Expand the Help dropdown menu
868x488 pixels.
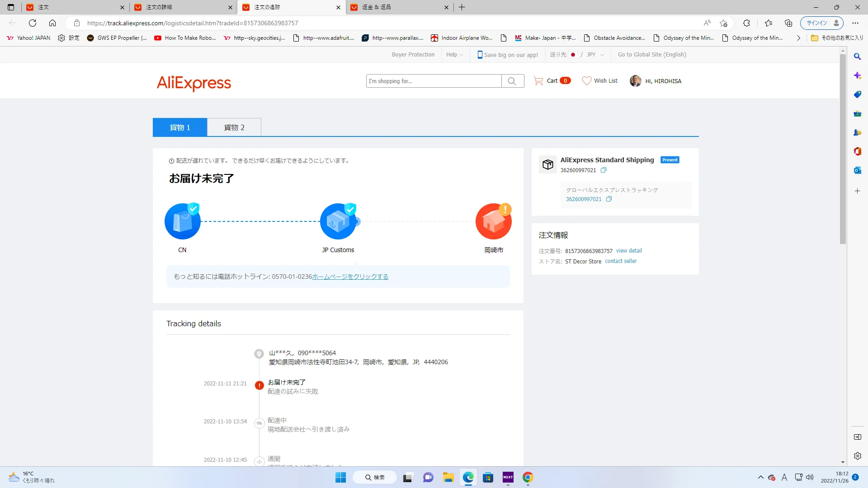pos(454,55)
